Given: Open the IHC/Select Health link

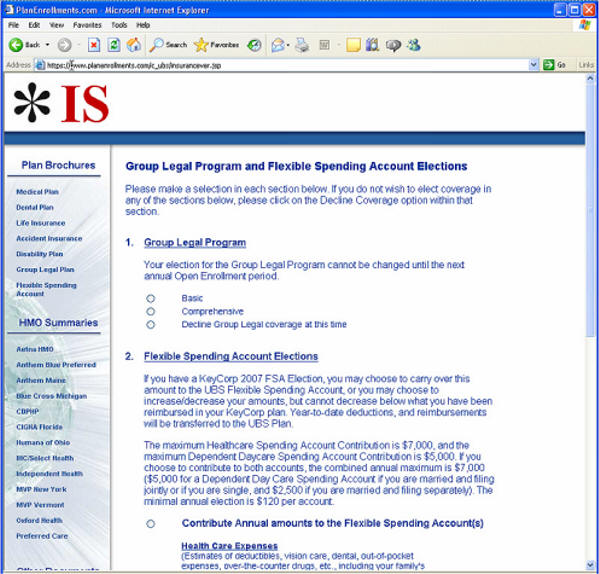Looking at the screenshot, I should click(x=45, y=458).
